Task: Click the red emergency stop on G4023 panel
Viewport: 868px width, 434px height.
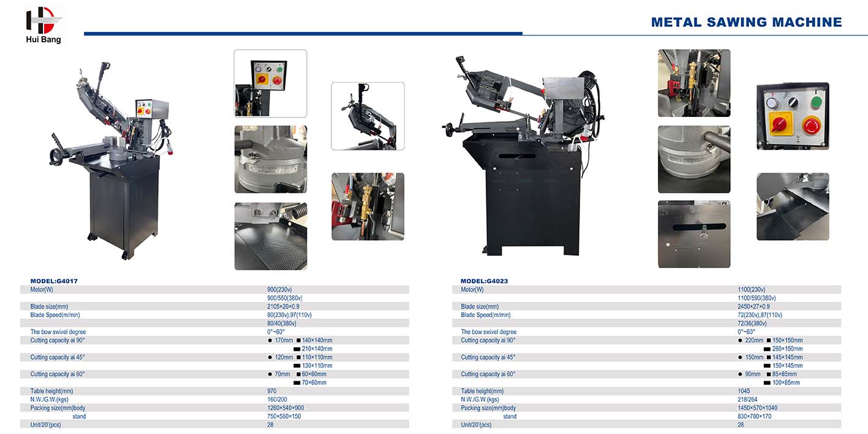Action: (x=812, y=127)
